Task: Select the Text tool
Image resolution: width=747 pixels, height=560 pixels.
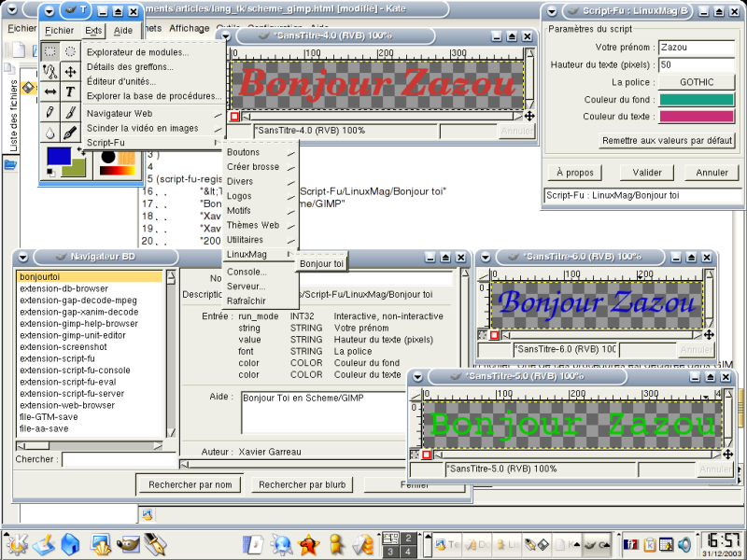Action: (x=70, y=90)
